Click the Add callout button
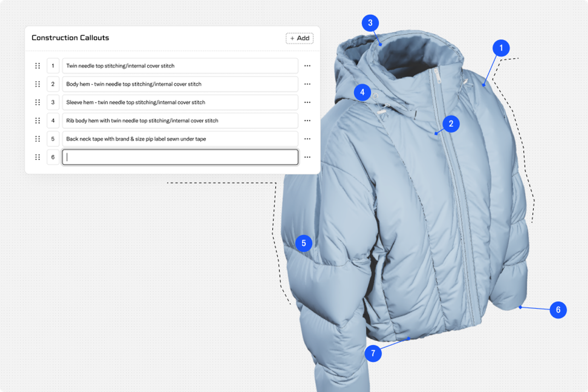 point(299,38)
